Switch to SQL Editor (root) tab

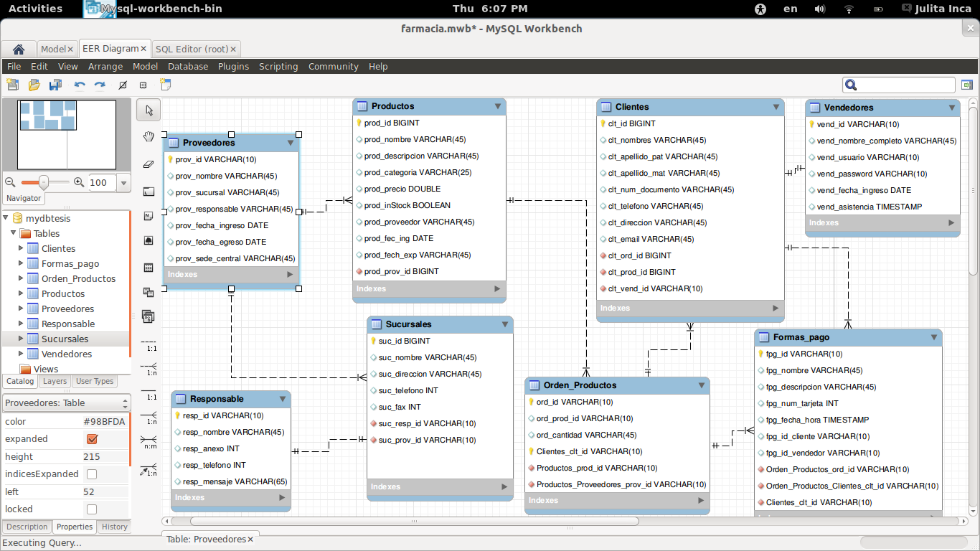(x=192, y=49)
